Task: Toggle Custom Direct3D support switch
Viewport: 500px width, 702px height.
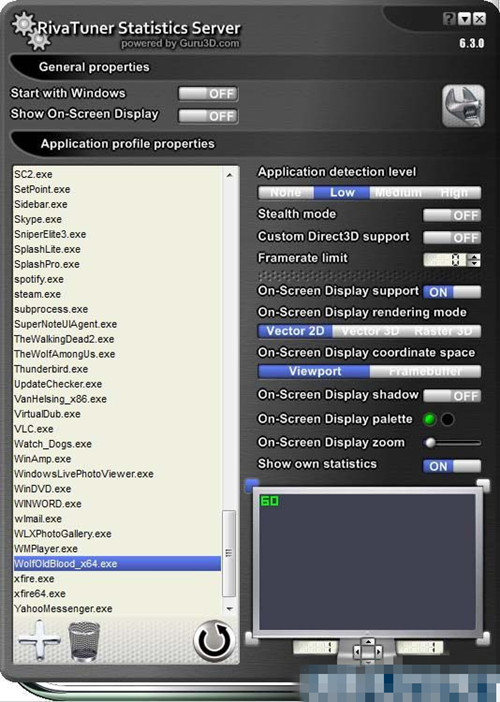Action: (x=452, y=237)
